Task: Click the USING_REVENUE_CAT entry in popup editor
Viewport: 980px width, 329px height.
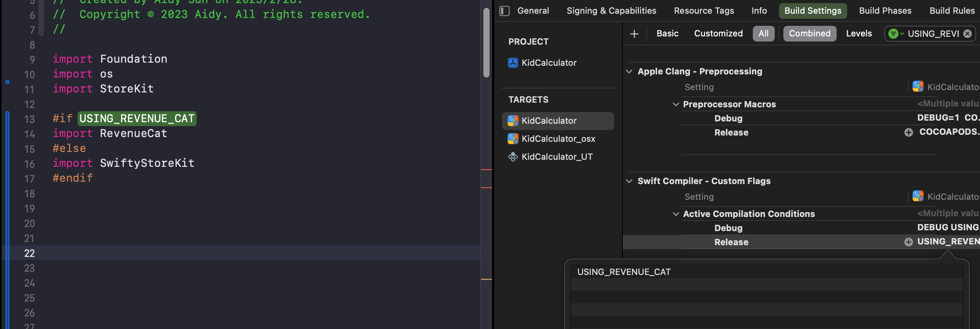Action: click(x=624, y=272)
